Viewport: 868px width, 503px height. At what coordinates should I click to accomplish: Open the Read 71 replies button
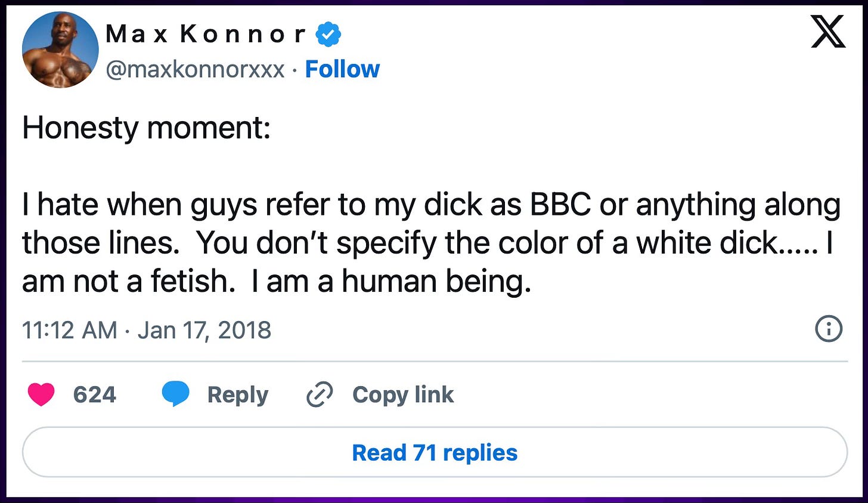(435, 452)
